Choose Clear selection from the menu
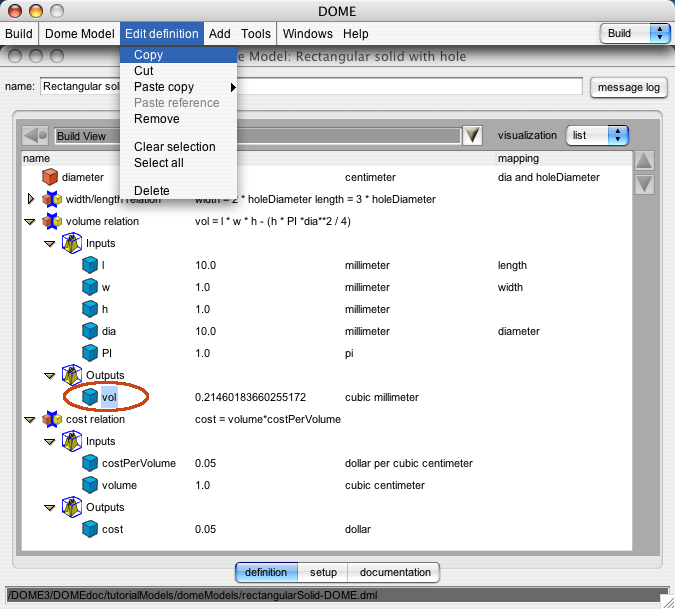 coord(179,147)
